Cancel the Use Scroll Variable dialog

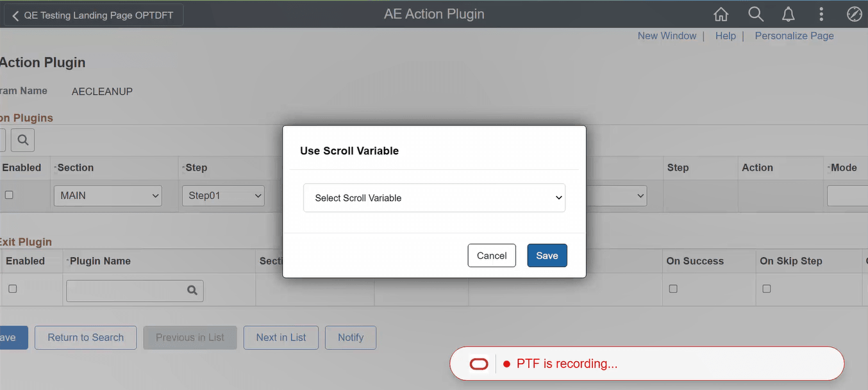491,255
